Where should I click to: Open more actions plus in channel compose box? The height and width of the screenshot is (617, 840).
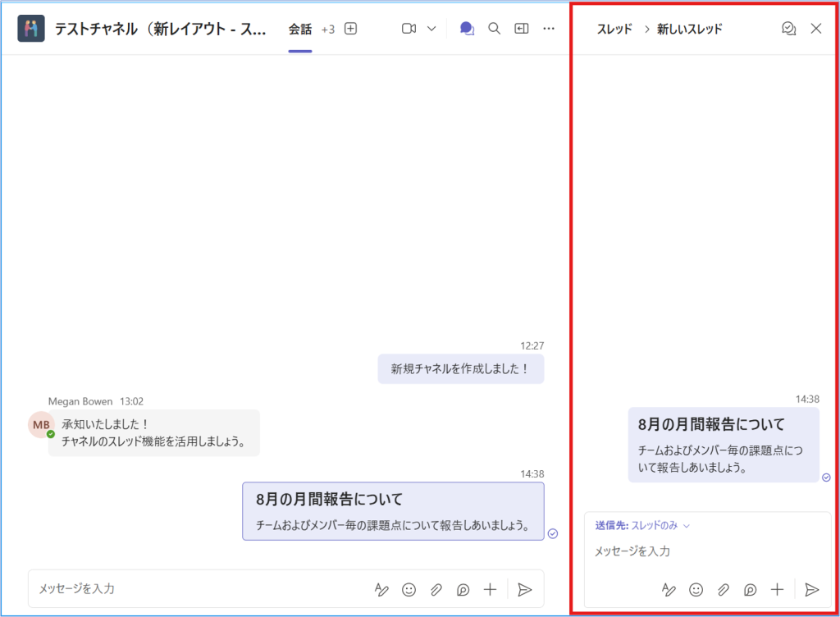point(490,590)
